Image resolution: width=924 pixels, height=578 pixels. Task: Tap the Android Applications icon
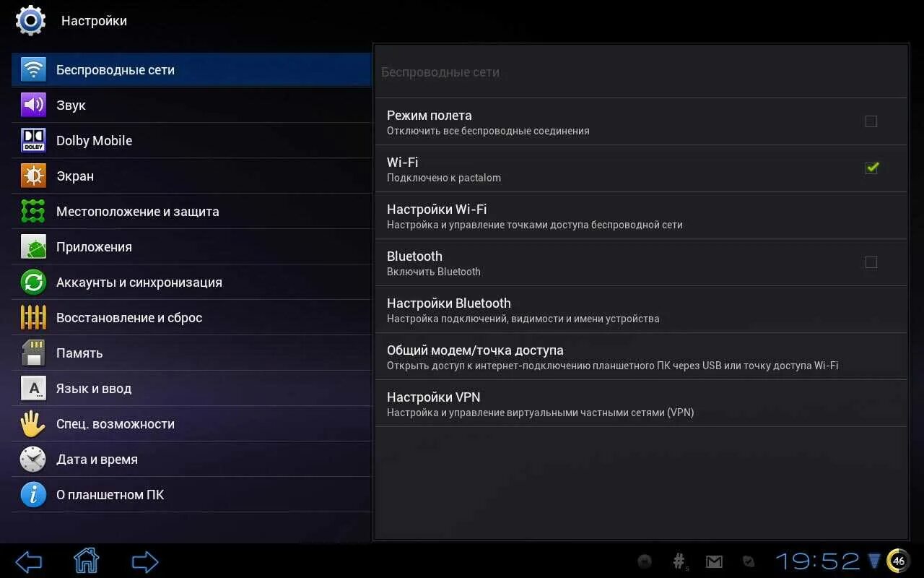coord(33,246)
